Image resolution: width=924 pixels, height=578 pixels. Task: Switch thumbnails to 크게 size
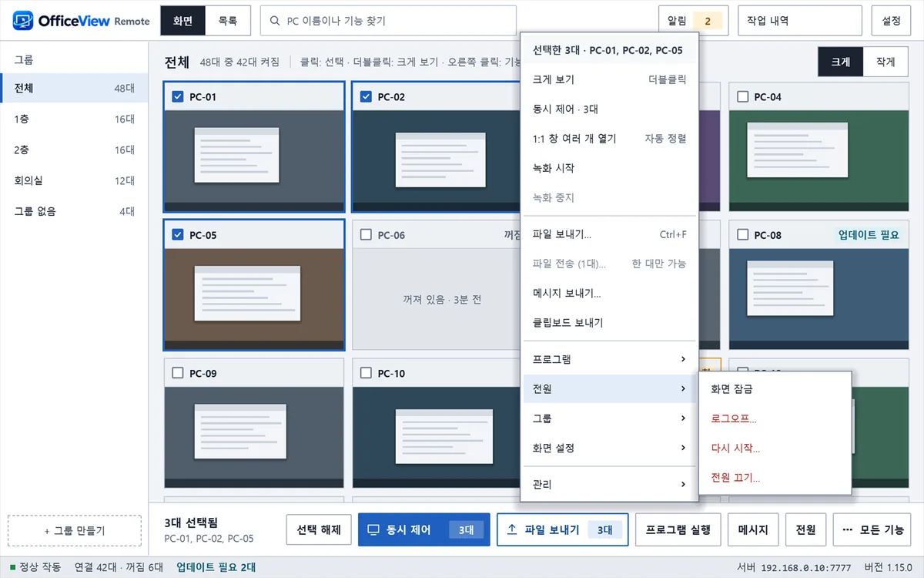pos(841,62)
